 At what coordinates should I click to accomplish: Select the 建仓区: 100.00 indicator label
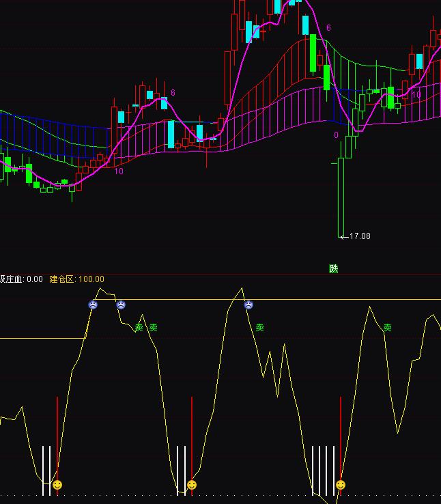[x=77, y=279]
